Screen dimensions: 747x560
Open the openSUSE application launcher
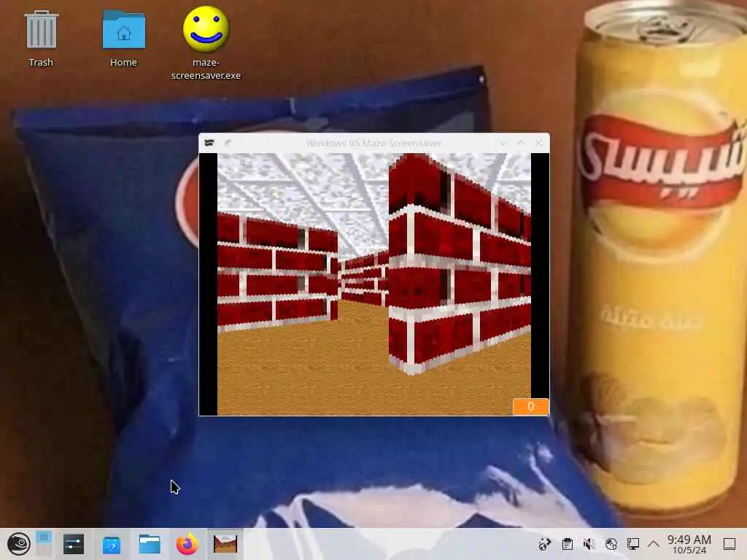click(x=18, y=544)
